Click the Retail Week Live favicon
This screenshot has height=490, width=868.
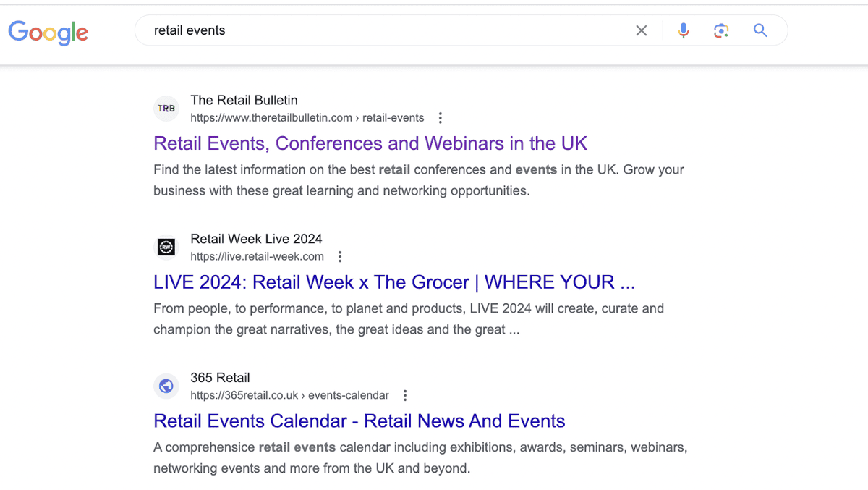tap(166, 248)
